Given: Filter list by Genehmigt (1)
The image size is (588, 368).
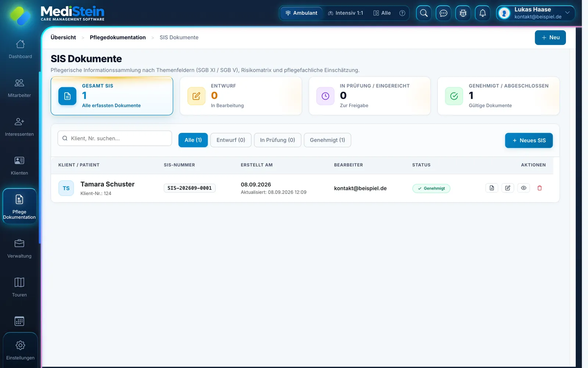Looking at the screenshot, I should [327, 140].
